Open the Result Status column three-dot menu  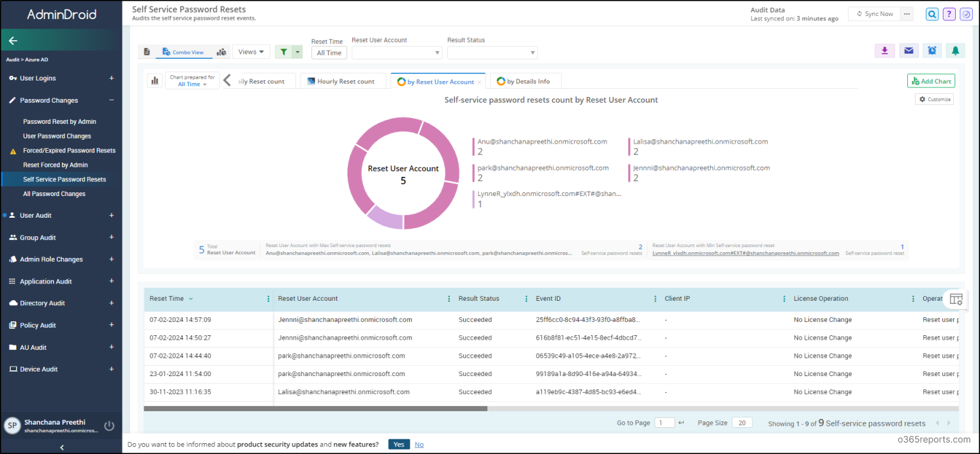tap(526, 299)
